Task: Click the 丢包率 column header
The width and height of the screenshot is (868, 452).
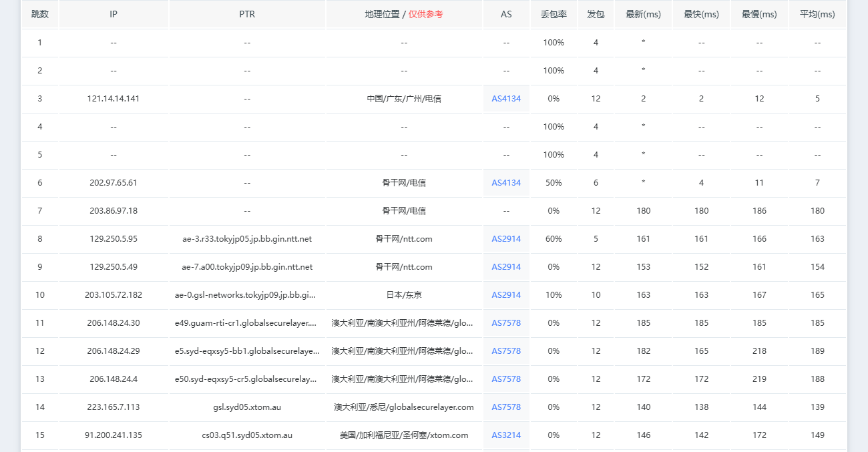Action: (554, 14)
